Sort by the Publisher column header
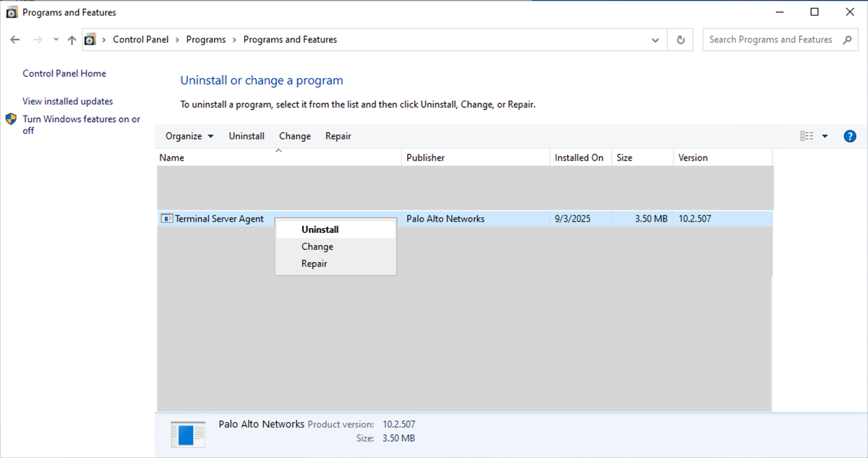868x458 pixels. tap(475, 158)
